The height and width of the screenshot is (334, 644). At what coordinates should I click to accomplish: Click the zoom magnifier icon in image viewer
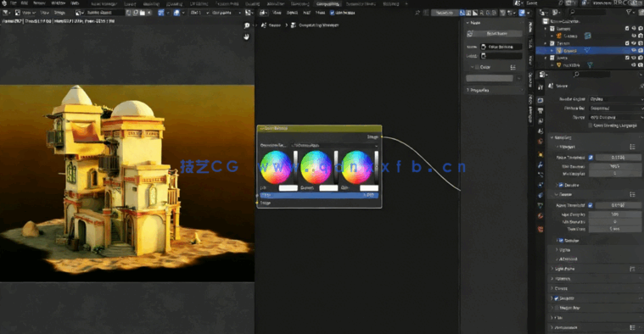click(247, 25)
